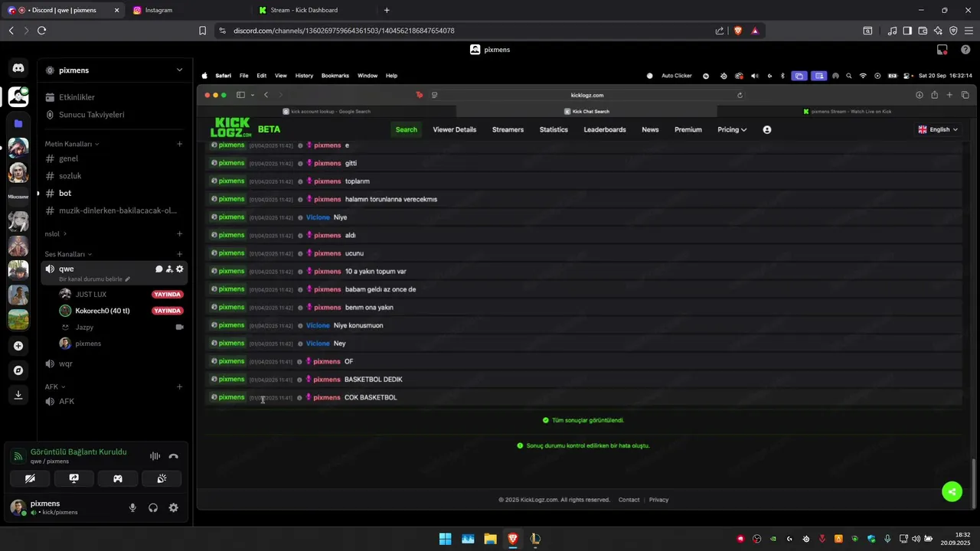Open connection status signal icon

[x=18, y=457]
